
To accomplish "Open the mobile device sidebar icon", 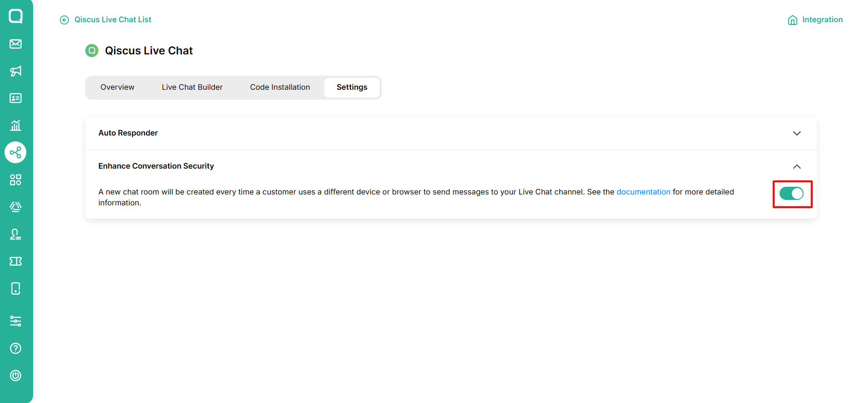I will (x=16, y=289).
